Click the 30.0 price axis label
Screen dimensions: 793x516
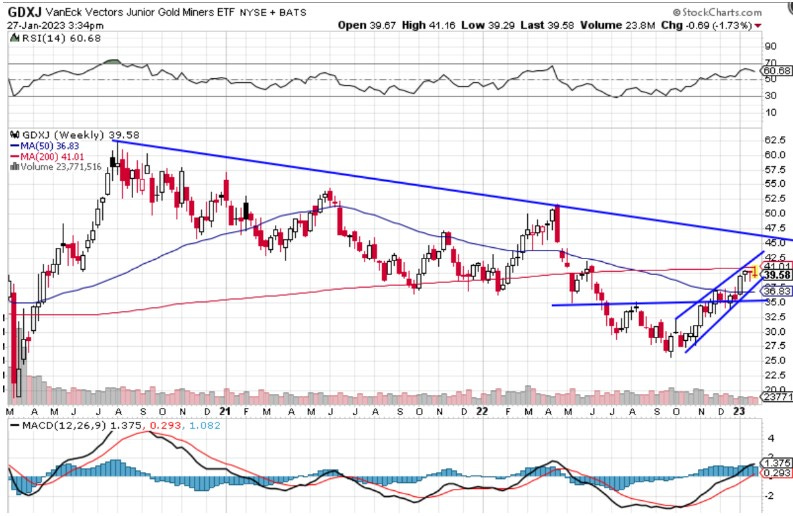[x=775, y=331]
